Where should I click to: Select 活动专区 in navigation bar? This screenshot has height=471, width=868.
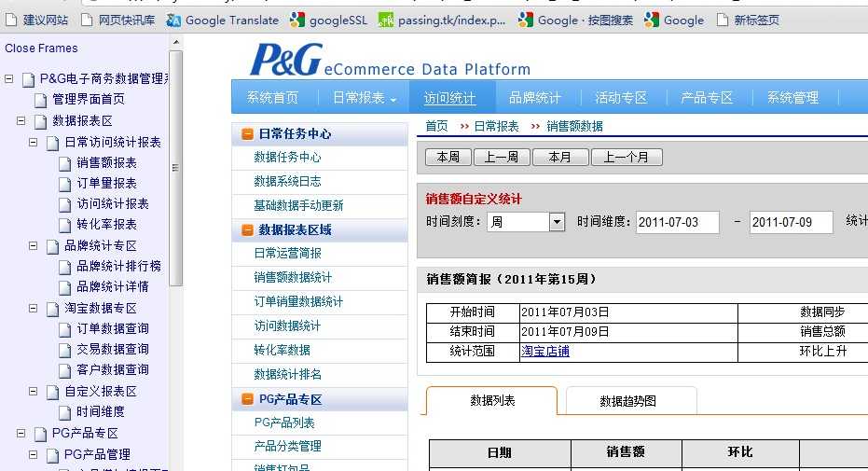coord(621,98)
